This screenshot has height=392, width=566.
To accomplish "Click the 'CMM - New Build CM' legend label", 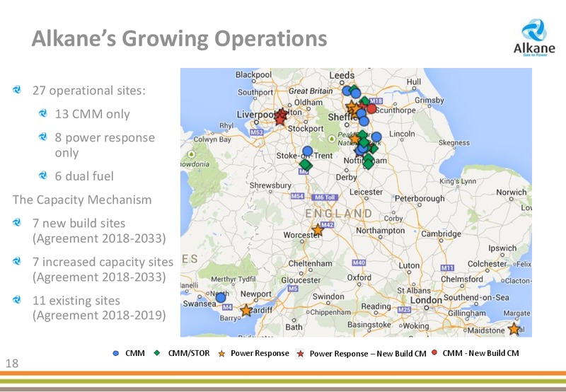I will pos(481,353).
